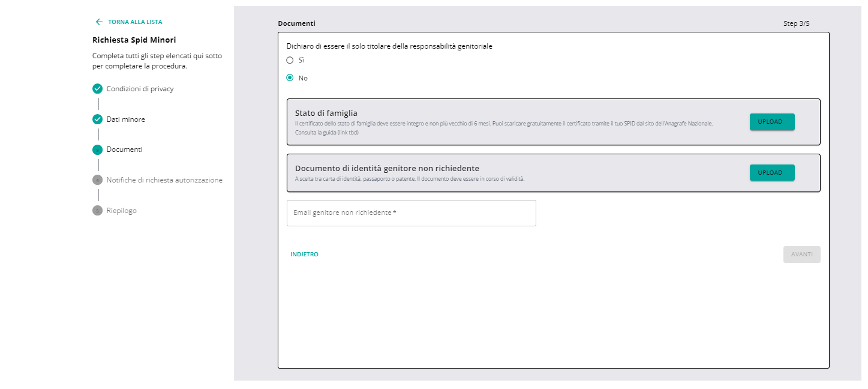Click the 'Completa tutti gli step' instruction text
This screenshot has width=868, height=389.
(157, 61)
